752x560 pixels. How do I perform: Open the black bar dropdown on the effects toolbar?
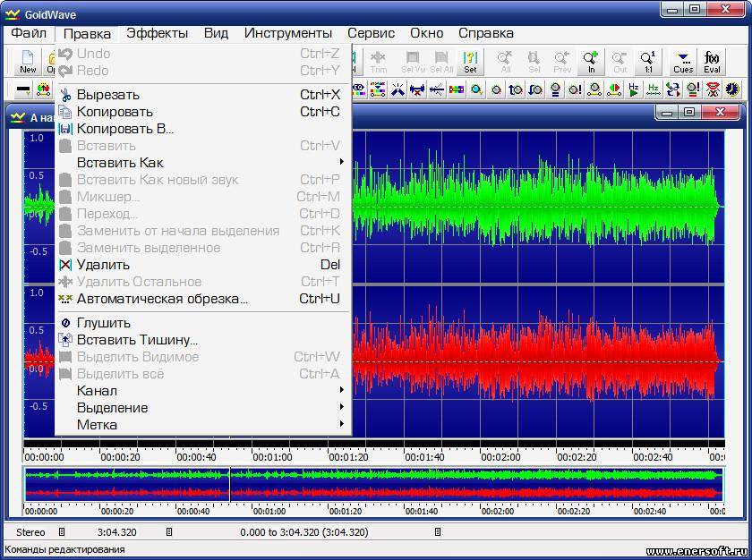tap(23, 89)
